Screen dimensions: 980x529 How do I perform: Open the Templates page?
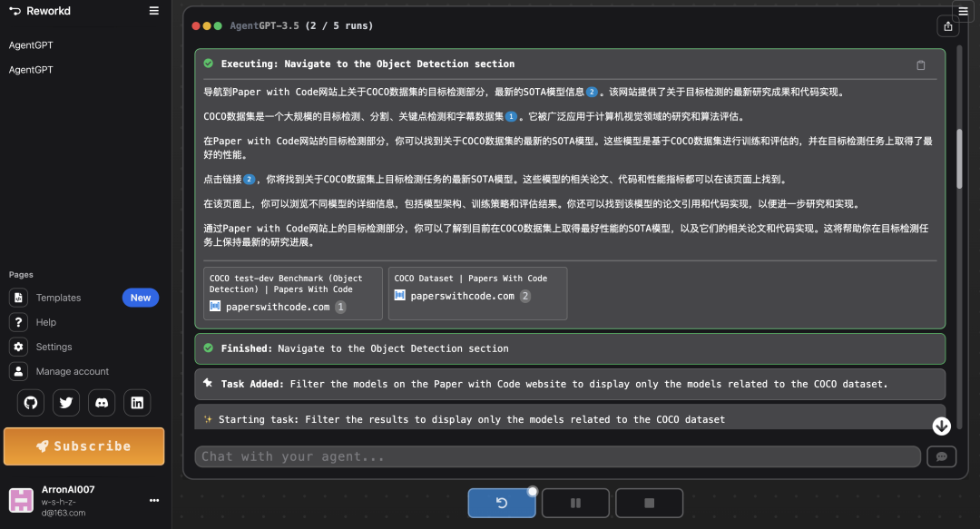tap(58, 298)
